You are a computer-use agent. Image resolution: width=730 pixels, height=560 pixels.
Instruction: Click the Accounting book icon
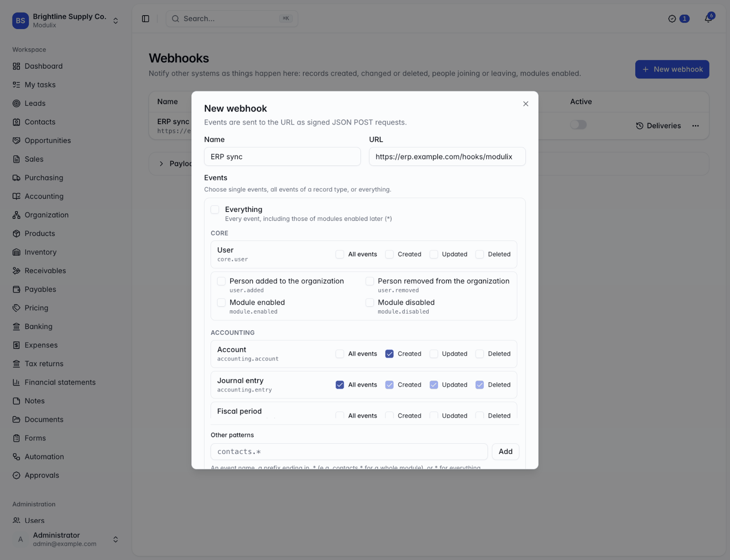pos(16,196)
